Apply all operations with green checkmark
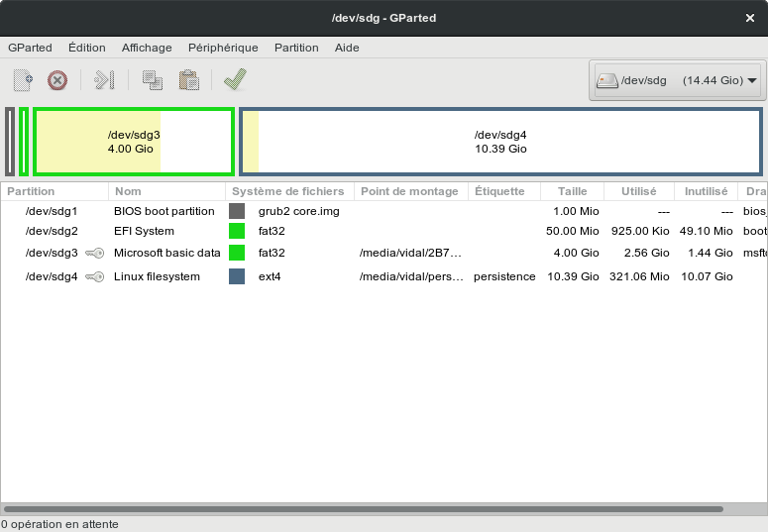Screen dimensions: 768x532 235,80
